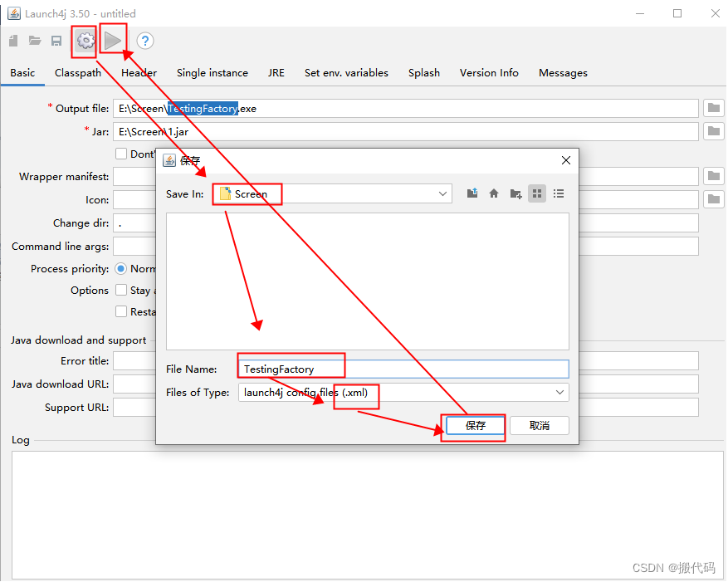Open the help question mark icon
The width and height of the screenshot is (728, 582).
pyautogui.click(x=145, y=41)
